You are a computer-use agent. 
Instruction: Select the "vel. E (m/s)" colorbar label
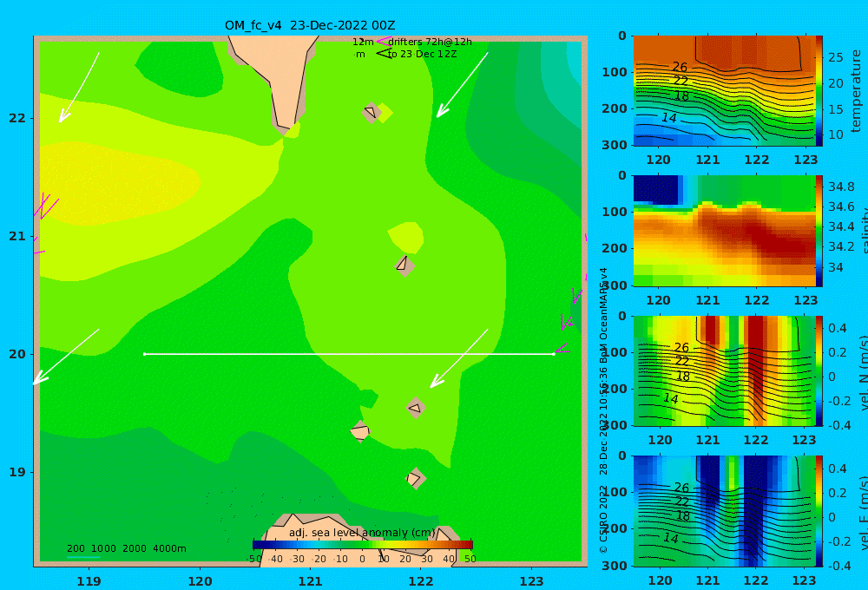pyautogui.click(x=863, y=513)
